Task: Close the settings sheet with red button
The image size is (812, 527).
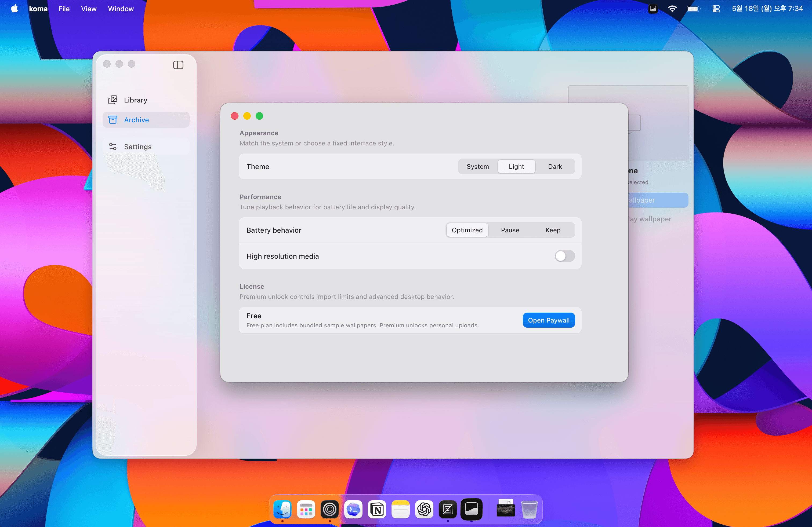Action: click(235, 116)
